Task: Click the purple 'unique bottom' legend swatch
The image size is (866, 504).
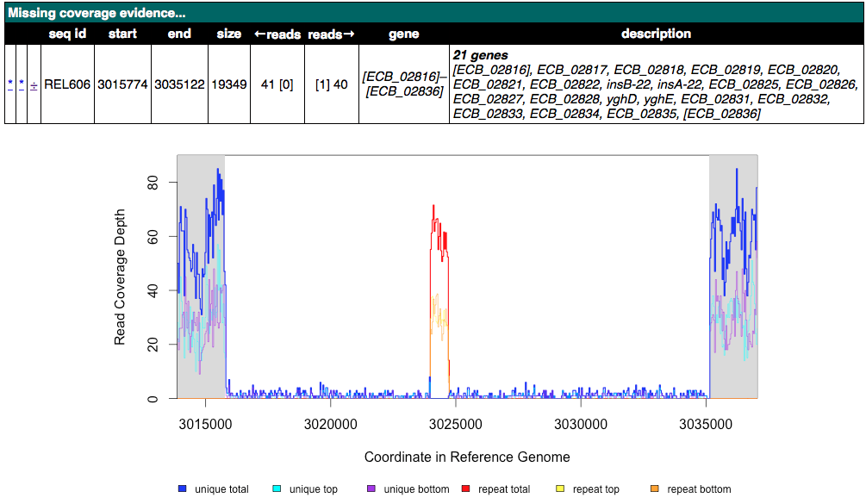Action: [x=371, y=489]
